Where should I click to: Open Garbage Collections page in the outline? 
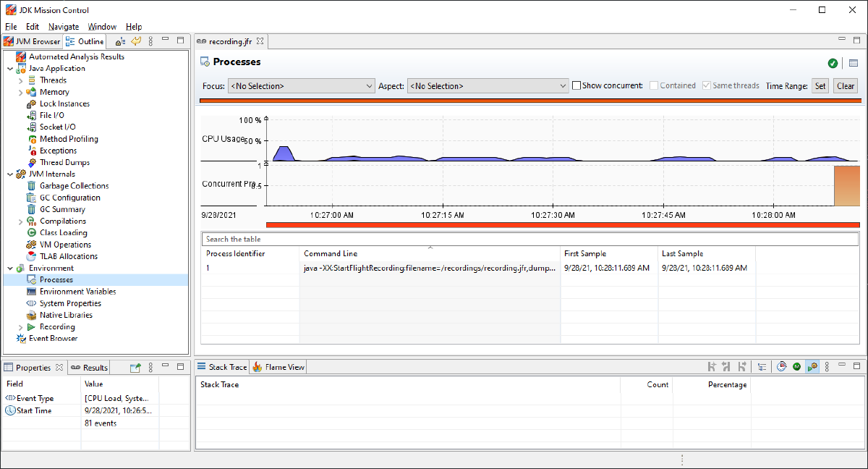[x=74, y=186]
